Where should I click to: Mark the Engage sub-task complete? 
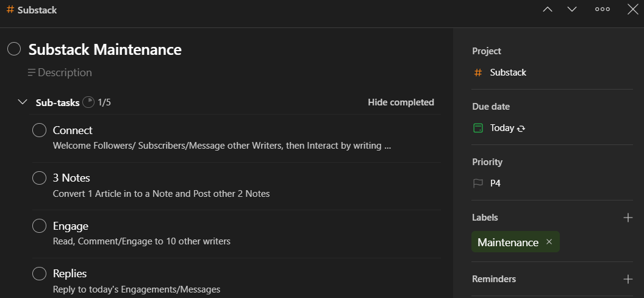click(40, 225)
